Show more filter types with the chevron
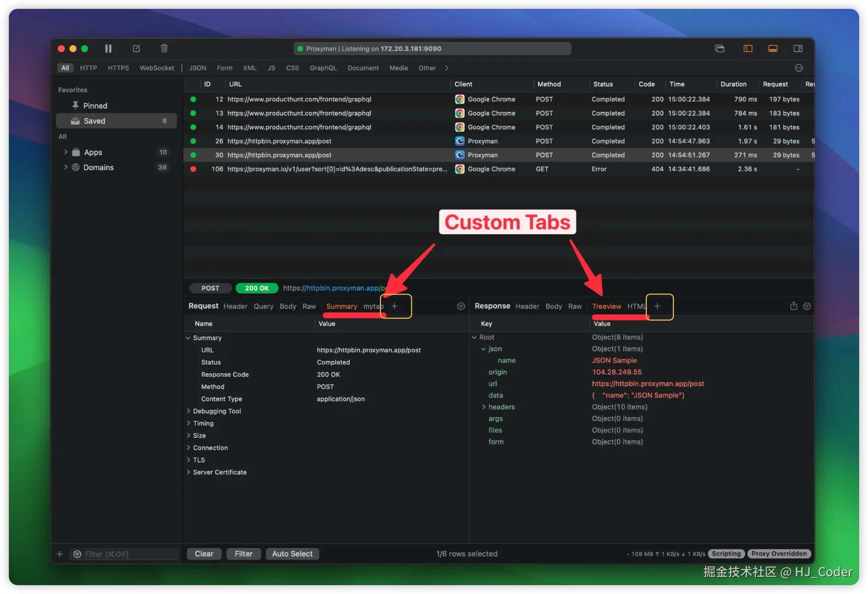This screenshot has height=594, width=868. coord(447,68)
